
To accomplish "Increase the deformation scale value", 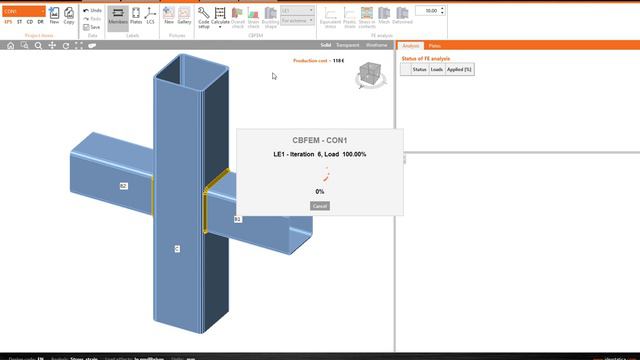I will pos(442,9).
